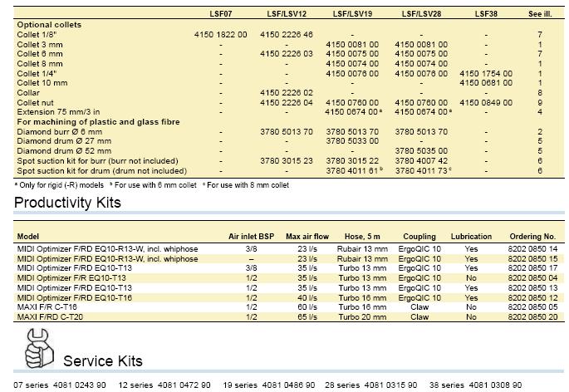This screenshot has height=392, width=569.
Task: Click model 'MIDI Optimizer F/R EQ10-T13'
Action: (x=71, y=278)
